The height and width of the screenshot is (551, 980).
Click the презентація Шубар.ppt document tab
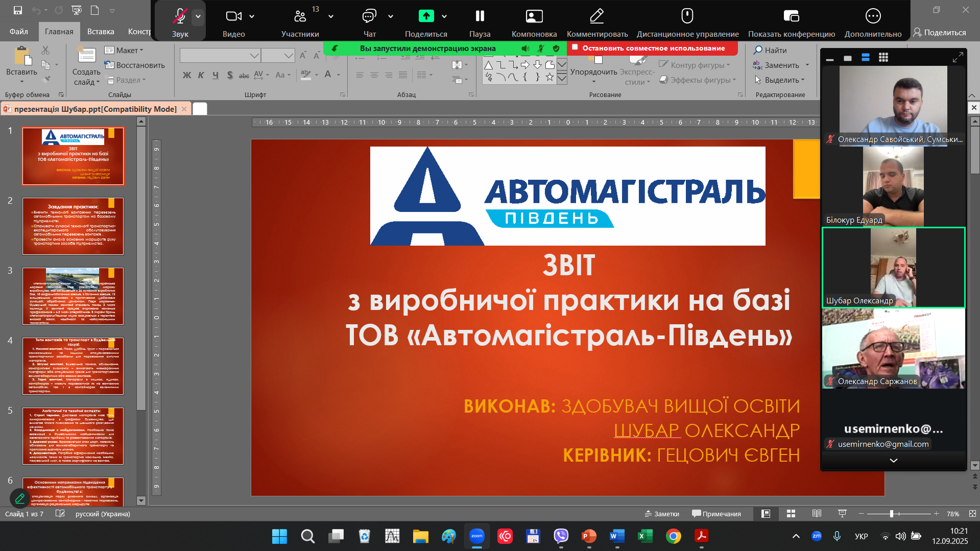coord(95,109)
